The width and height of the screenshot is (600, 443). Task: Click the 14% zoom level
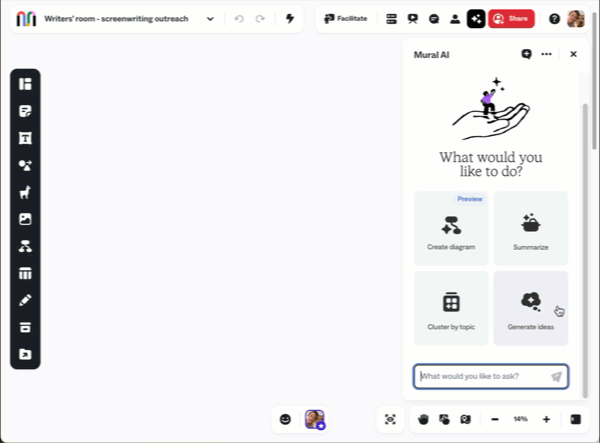click(520, 419)
